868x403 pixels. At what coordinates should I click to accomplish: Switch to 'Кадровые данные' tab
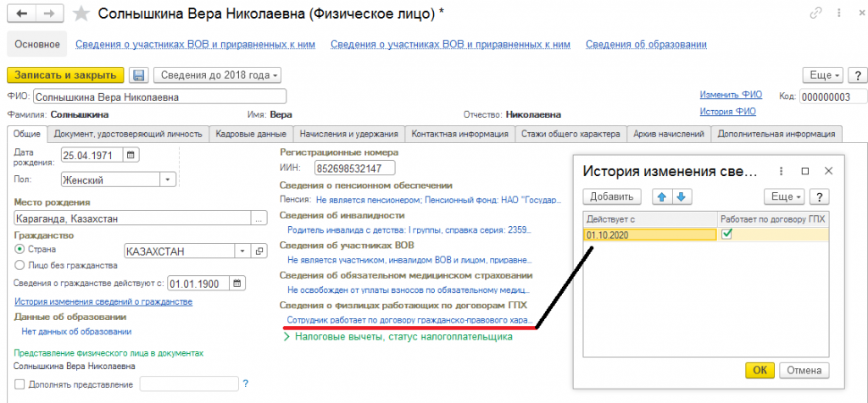pyautogui.click(x=252, y=134)
